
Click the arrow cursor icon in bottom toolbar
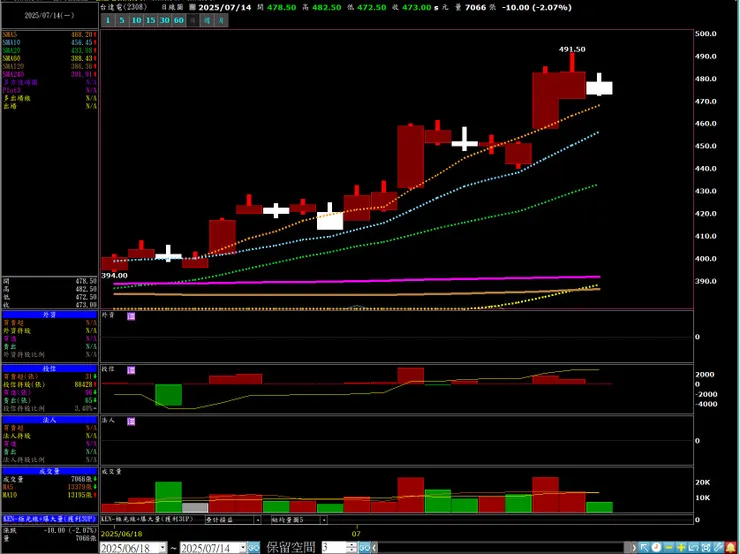(x=644, y=547)
